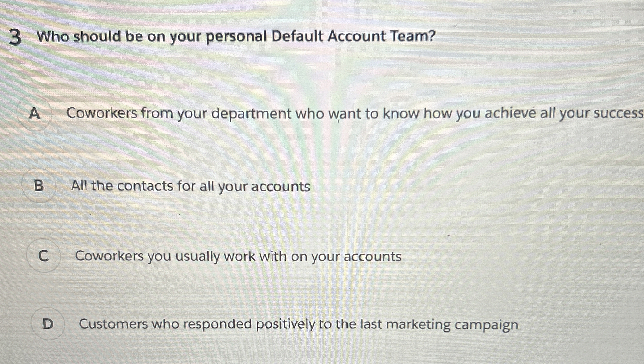644x364 pixels.
Task: Click the 'Coworkers from your department' answer text
Action: [355, 113]
